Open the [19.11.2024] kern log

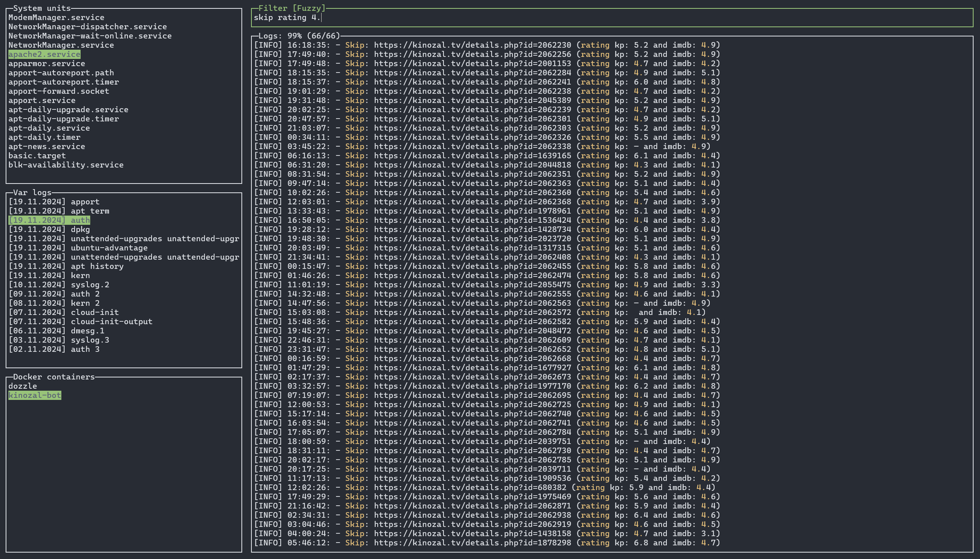tap(49, 275)
